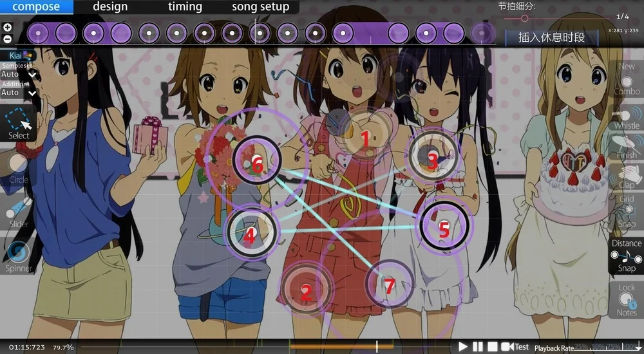Switch to the compose tab
The width and height of the screenshot is (644, 354).
coord(36,7)
